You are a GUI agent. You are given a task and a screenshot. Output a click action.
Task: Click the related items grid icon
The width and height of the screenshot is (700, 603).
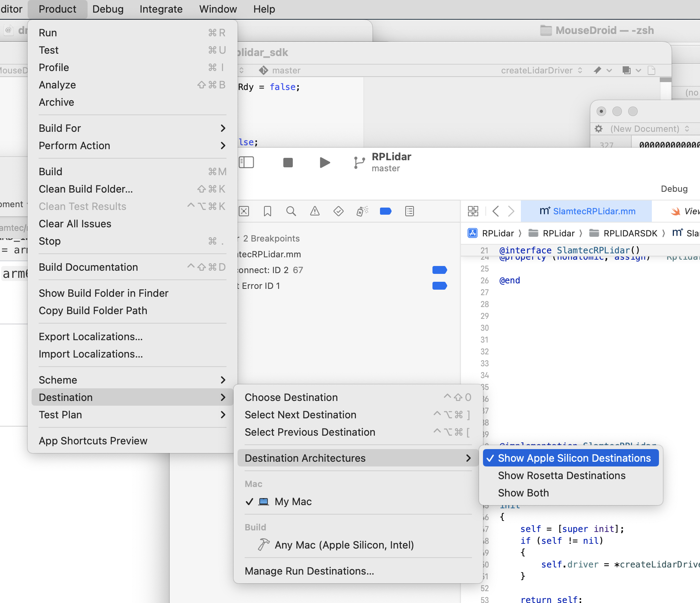coord(473,212)
